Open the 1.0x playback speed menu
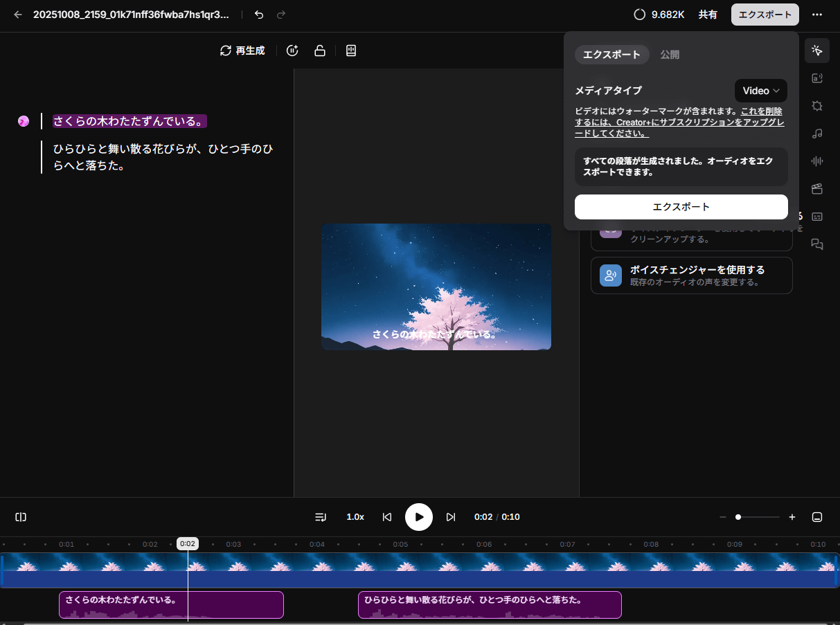 click(355, 517)
